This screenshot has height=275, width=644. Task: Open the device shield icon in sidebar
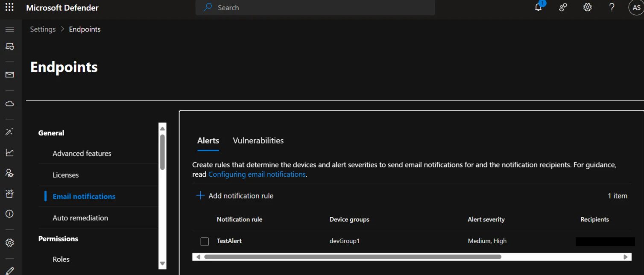coord(9,46)
